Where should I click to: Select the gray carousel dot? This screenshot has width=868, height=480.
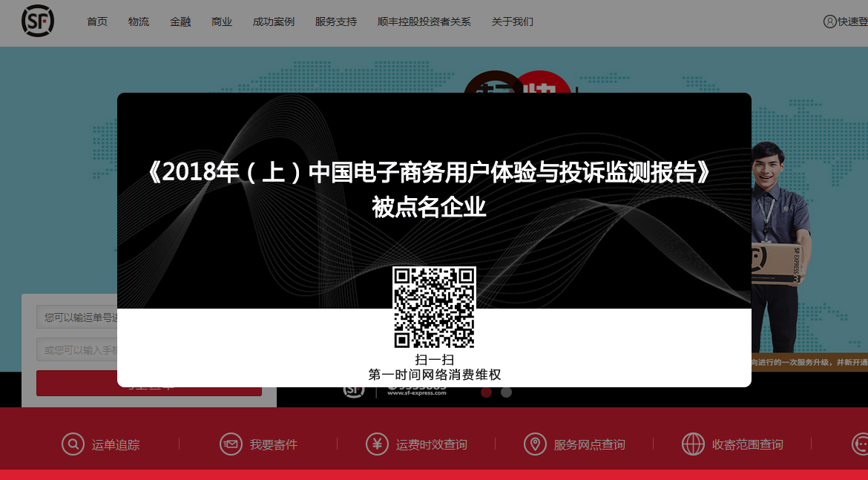click(x=506, y=392)
